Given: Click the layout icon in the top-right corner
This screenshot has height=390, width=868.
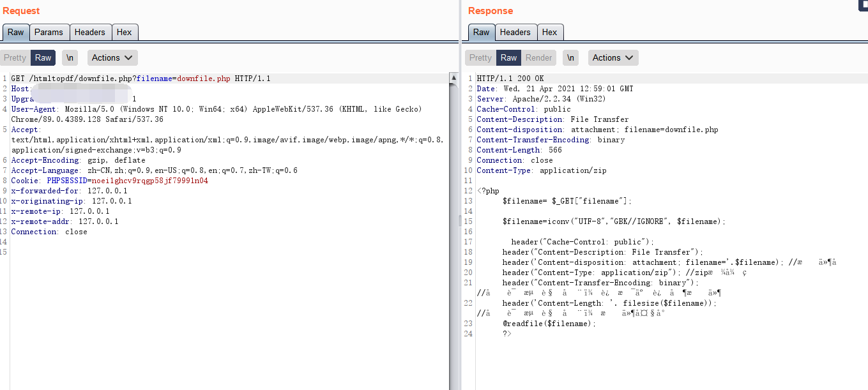Looking at the screenshot, I should pos(863,4).
